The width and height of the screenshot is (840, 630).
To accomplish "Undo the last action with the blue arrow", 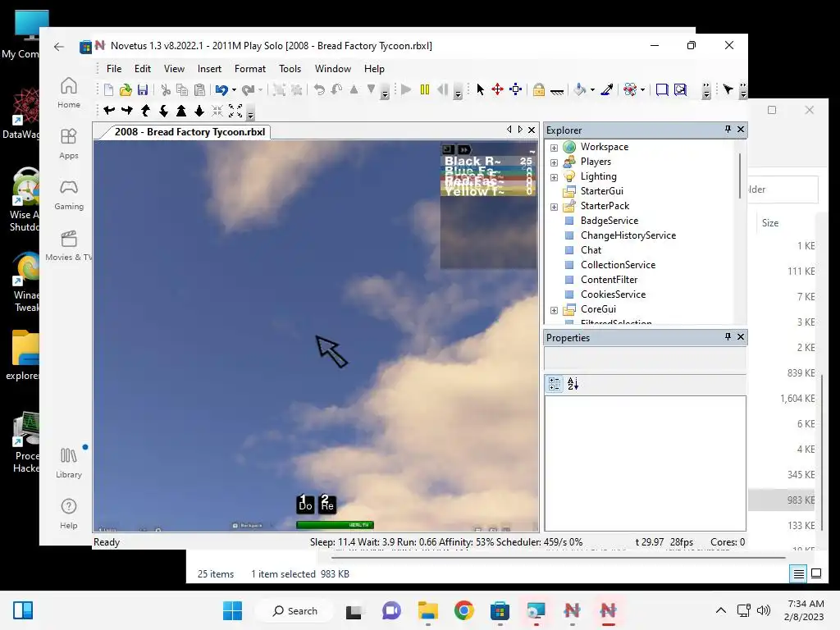I will point(221,89).
